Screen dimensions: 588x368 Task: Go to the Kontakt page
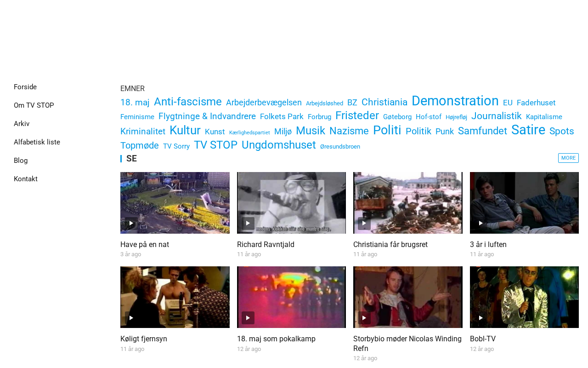[26, 179]
